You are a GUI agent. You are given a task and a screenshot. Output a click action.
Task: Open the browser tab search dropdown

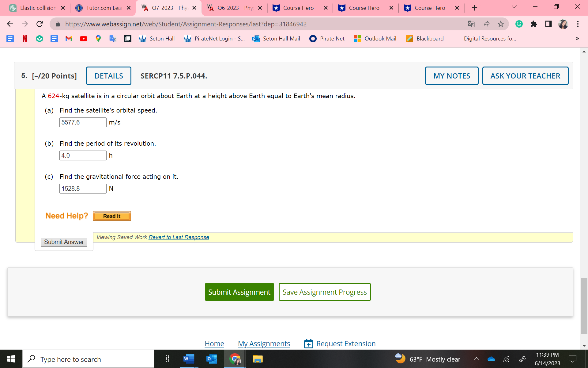point(514,7)
